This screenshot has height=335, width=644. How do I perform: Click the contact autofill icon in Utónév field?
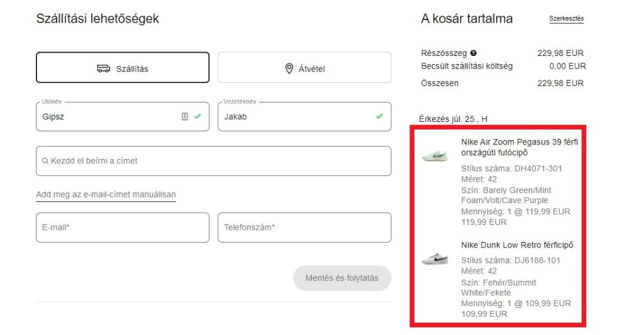tap(185, 117)
